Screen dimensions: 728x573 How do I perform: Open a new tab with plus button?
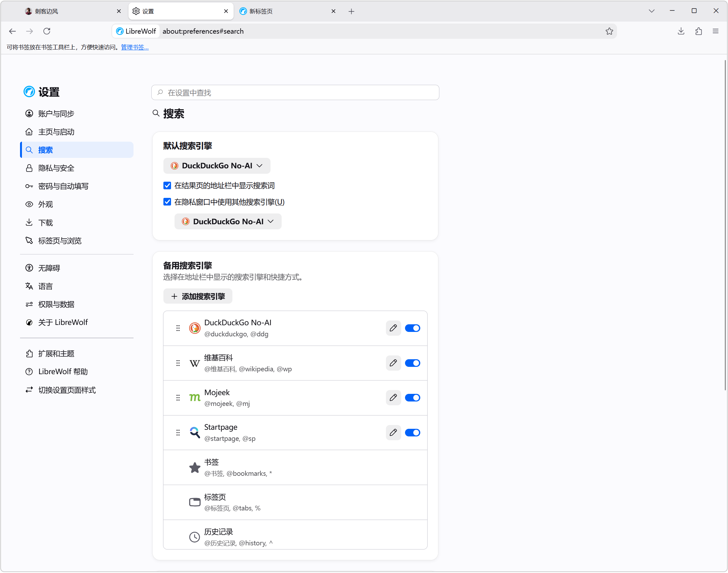[351, 11]
